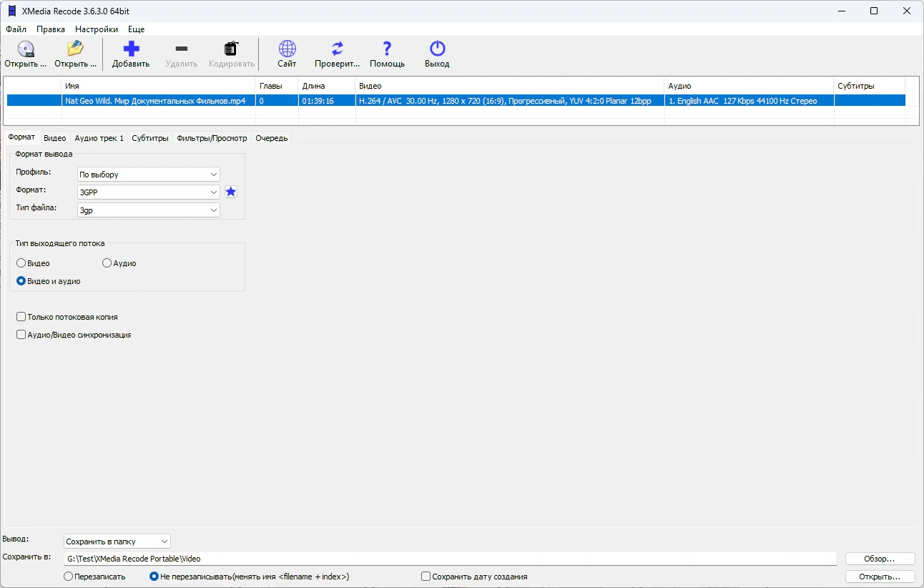Open disc with the Открыть DVD toolbar icon
924x588 pixels.
click(x=26, y=49)
